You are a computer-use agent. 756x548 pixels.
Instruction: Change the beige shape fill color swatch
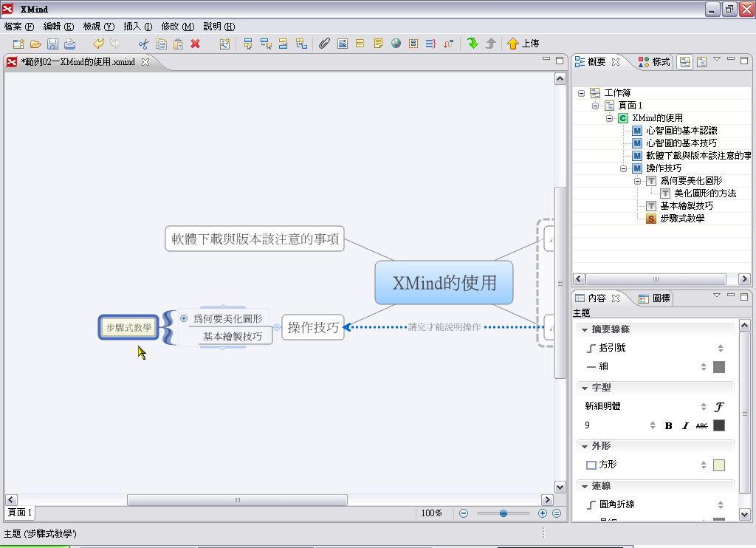[x=719, y=465]
